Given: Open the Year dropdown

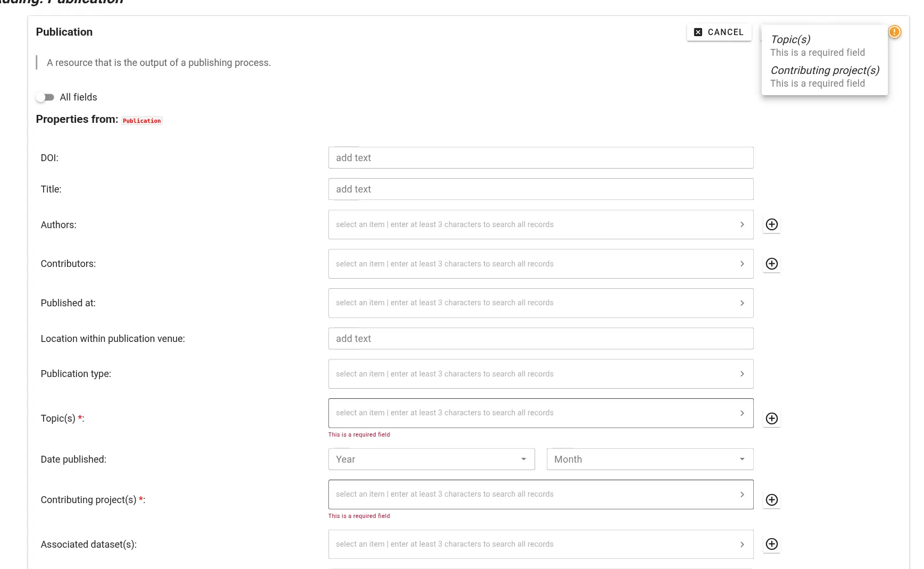Looking at the screenshot, I should click(x=523, y=459).
